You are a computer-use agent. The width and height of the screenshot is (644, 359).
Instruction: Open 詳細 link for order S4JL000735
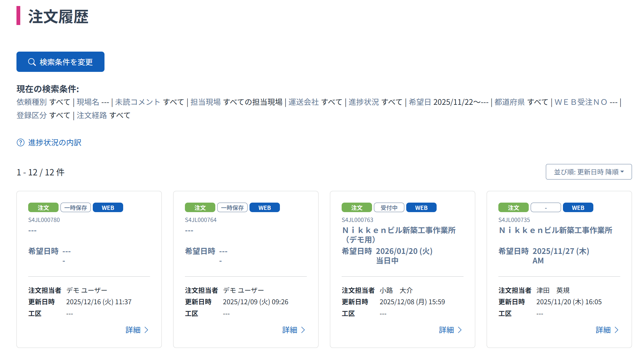tap(603, 330)
